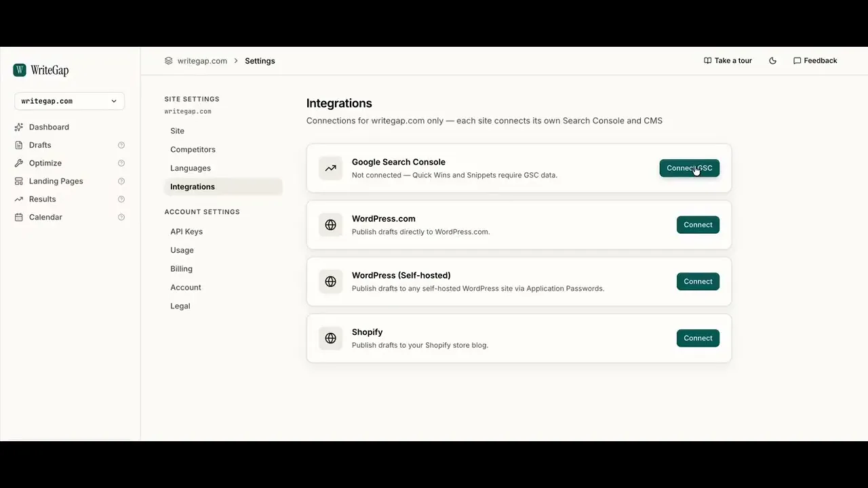Open the writegap.com site selector dropdown
Screen dimensions: 868x488
69,101
